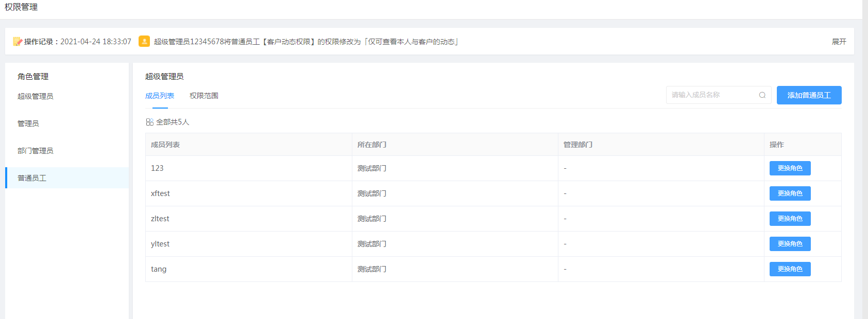Select the 成员列表 tab
This screenshot has height=319, width=868.
[160, 96]
